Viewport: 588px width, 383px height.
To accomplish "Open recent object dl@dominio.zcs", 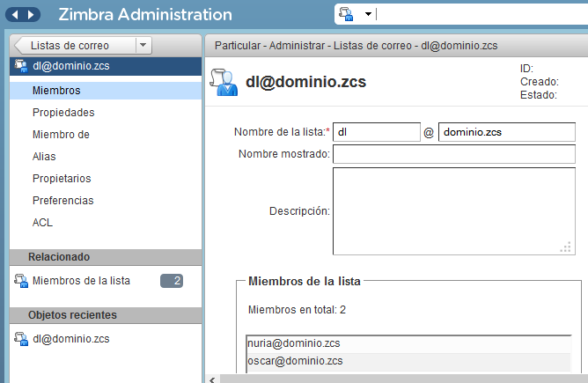I will tap(71, 339).
